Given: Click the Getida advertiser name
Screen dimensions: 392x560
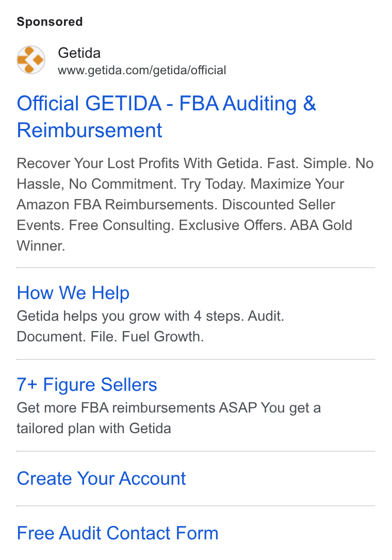Looking at the screenshot, I should coord(79,53).
